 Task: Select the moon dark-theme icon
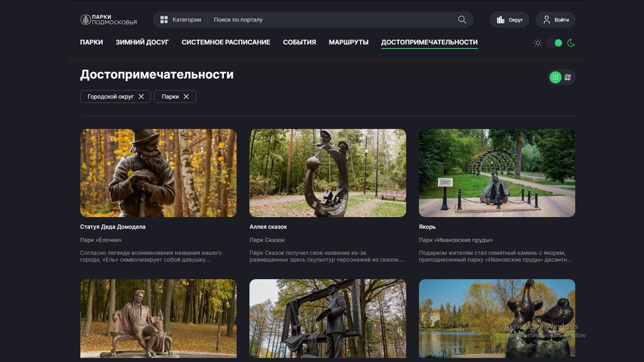coord(571,43)
